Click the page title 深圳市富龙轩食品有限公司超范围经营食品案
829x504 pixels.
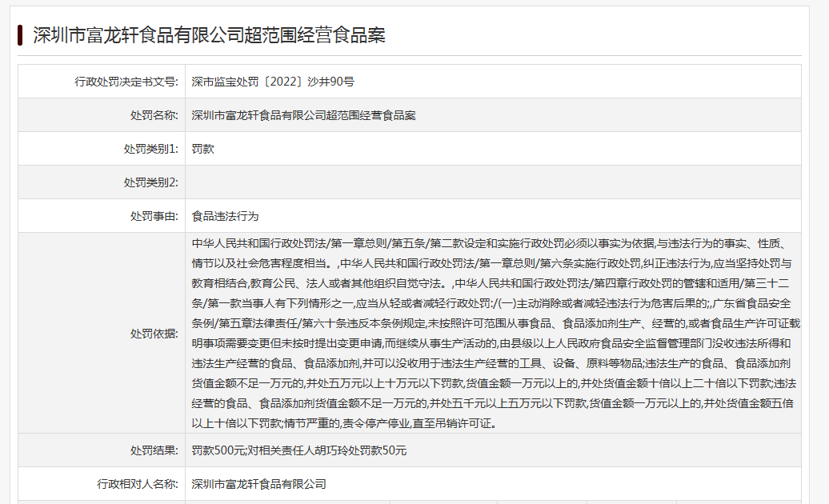[x=209, y=35]
